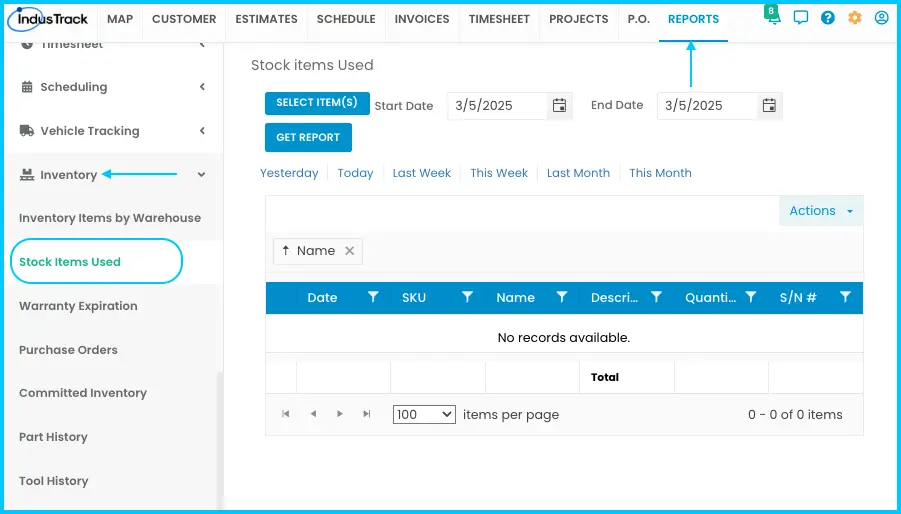Viewport: 901px width, 514px height.
Task: Remove the Name grouping chip
Action: point(349,251)
